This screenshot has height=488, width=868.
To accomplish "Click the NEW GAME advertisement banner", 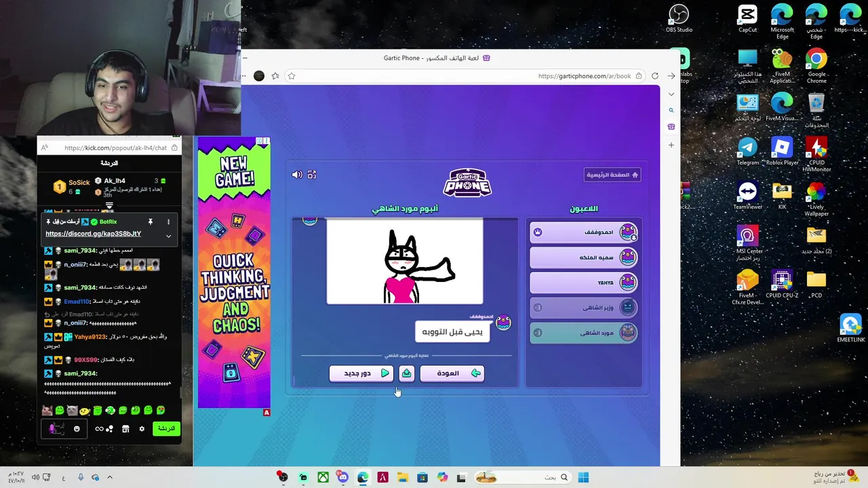I will click(x=234, y=272).
